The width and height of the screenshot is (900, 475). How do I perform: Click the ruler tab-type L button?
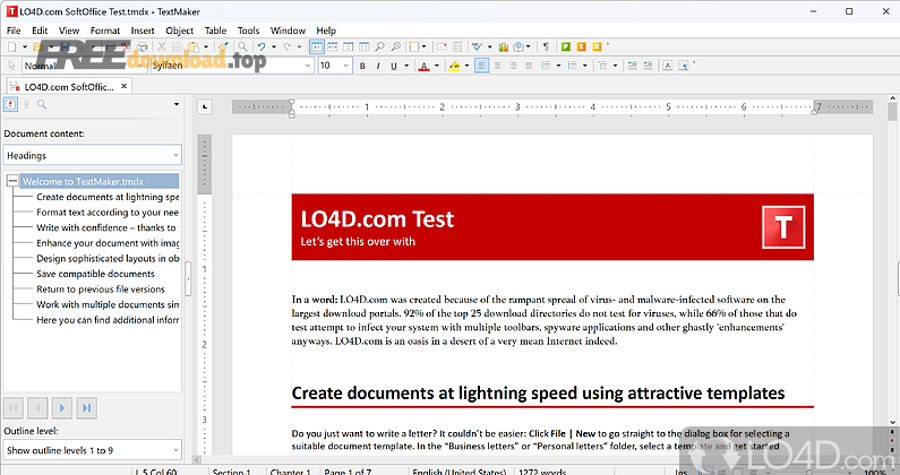[x=205, y=106]
